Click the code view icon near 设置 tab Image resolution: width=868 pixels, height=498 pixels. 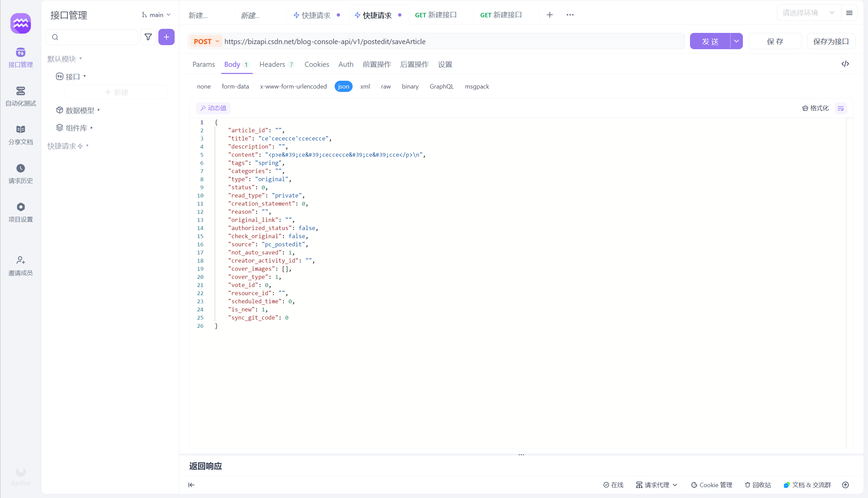845,64
